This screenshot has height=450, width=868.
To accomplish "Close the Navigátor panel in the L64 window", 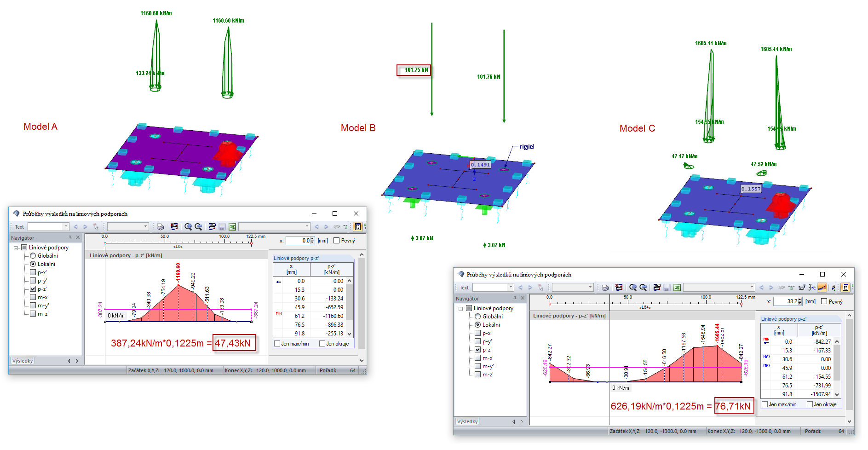I will tap(523, 299).
